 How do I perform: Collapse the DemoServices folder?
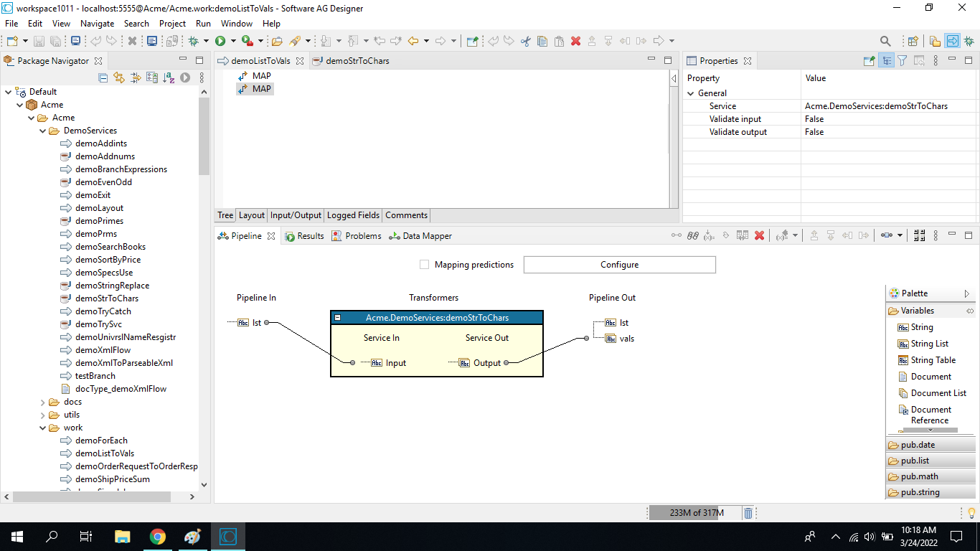coord(42,131)
